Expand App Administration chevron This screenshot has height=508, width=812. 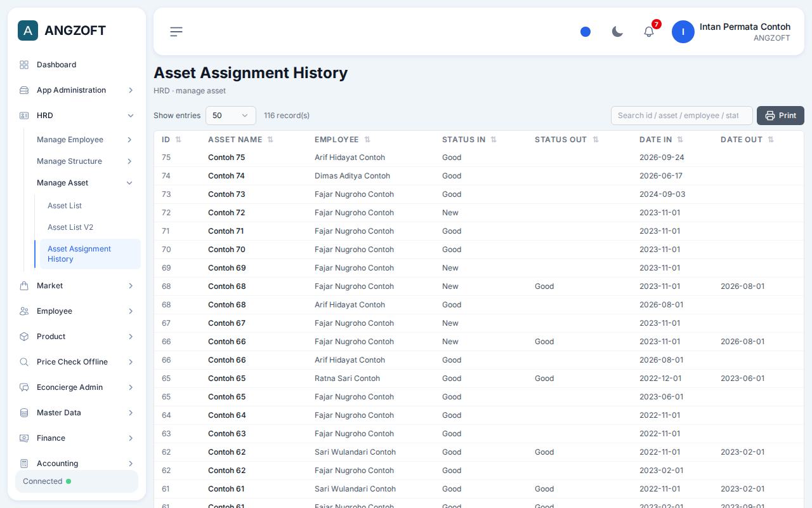pos(131,90)
